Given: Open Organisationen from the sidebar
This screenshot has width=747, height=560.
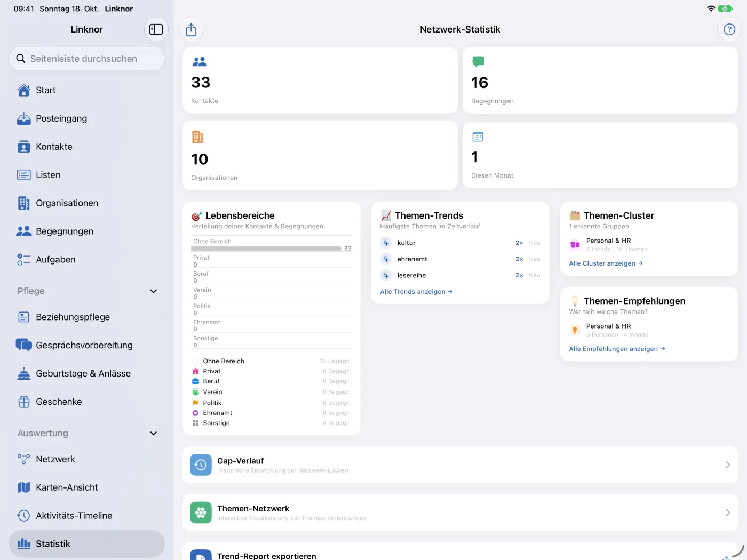Looking at the screenshot, I should (87, 203).
